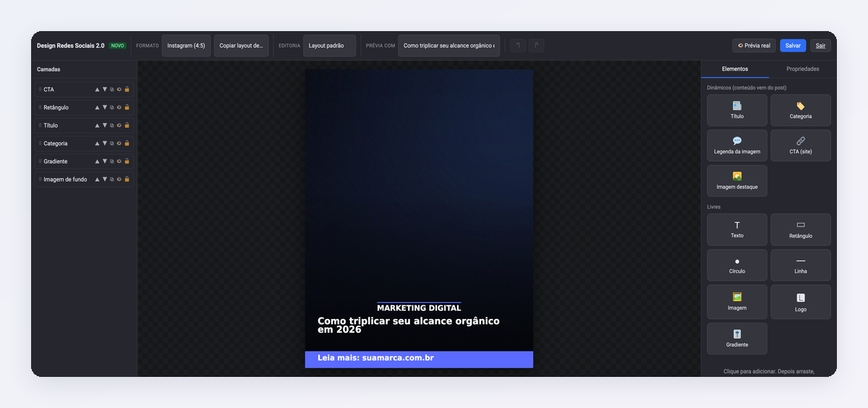This screenshot has width=868, height=408.
Task: Toggle lock on the Título layer
Action: [127, 125]
